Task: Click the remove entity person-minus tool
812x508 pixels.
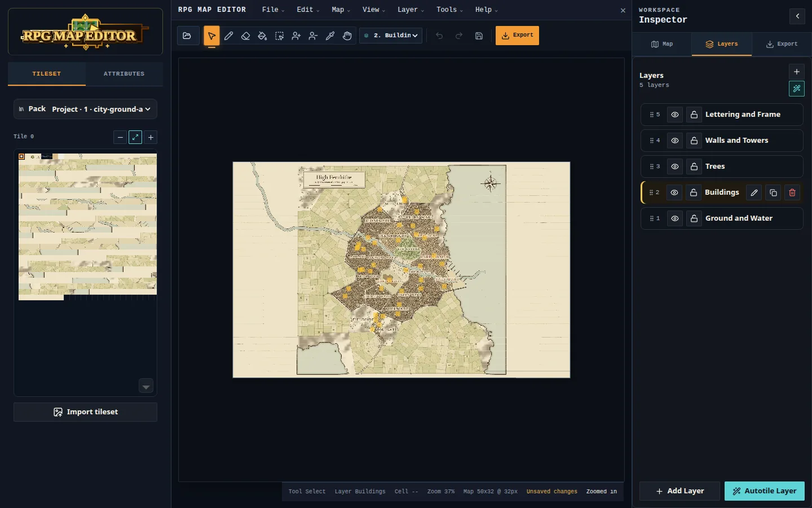Action: [313, 36]
